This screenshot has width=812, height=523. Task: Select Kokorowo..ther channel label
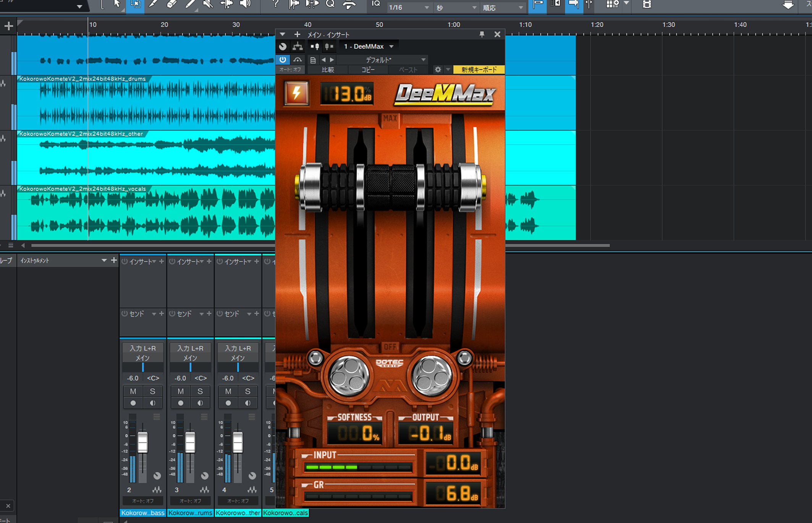[x=238, y=513]
